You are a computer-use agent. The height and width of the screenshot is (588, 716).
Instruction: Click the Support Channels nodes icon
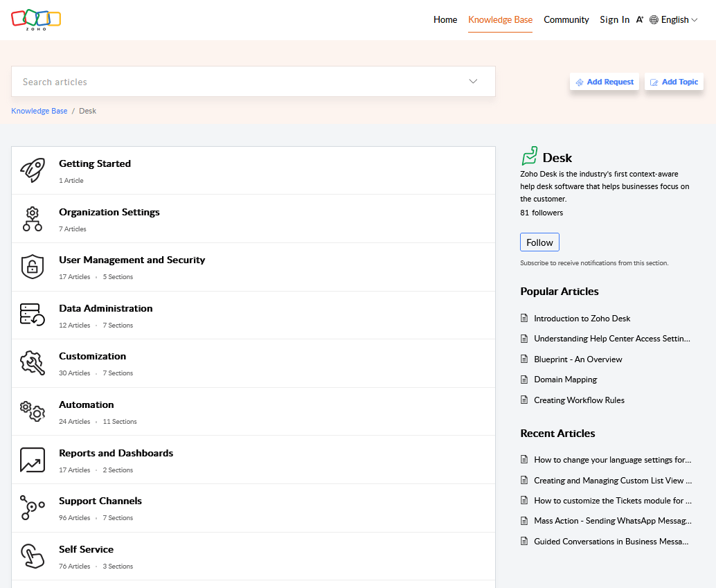33,508
